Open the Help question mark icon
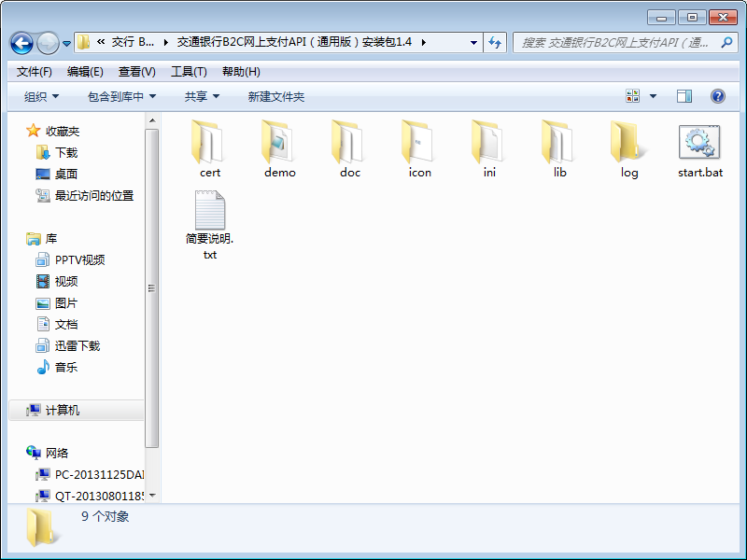 [717, 96]
